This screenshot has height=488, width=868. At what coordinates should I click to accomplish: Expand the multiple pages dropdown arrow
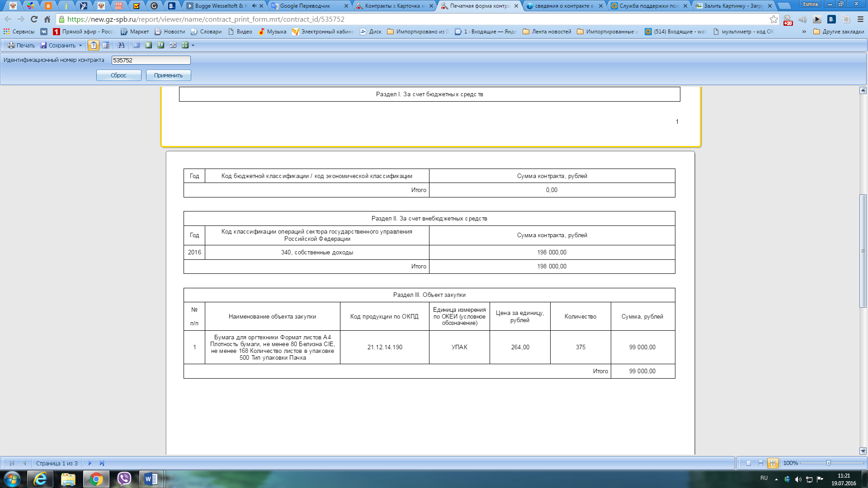[x=193, y=45]
